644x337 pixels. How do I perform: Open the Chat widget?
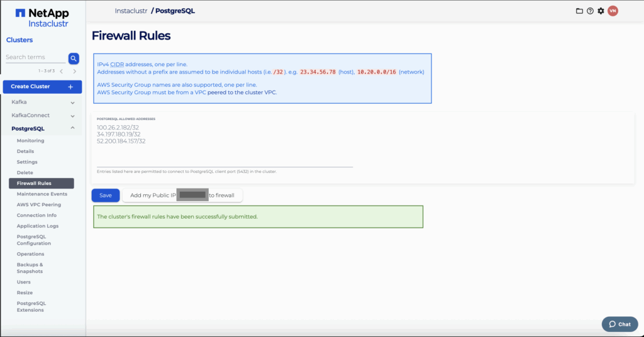(618, 324)
